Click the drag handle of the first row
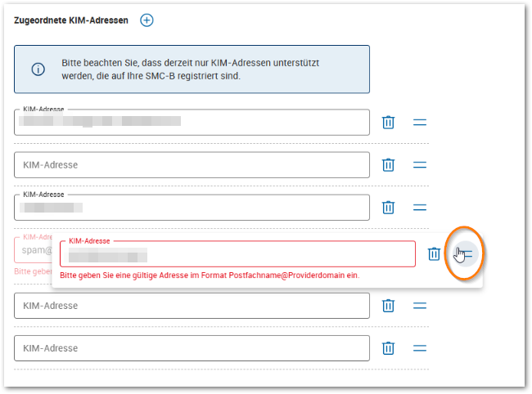 (x=420, y=123)
